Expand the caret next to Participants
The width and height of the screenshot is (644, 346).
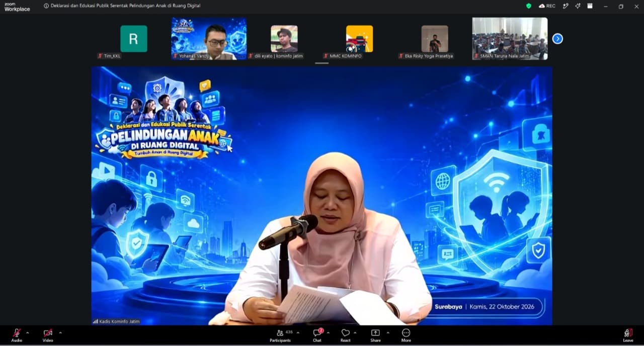[298, 332]
